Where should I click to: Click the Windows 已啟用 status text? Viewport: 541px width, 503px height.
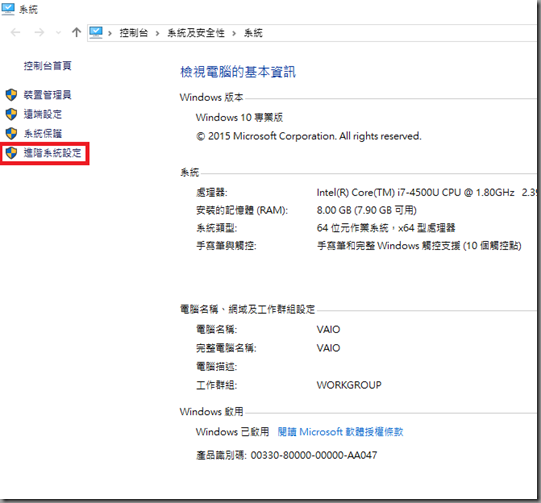[232, 432]
